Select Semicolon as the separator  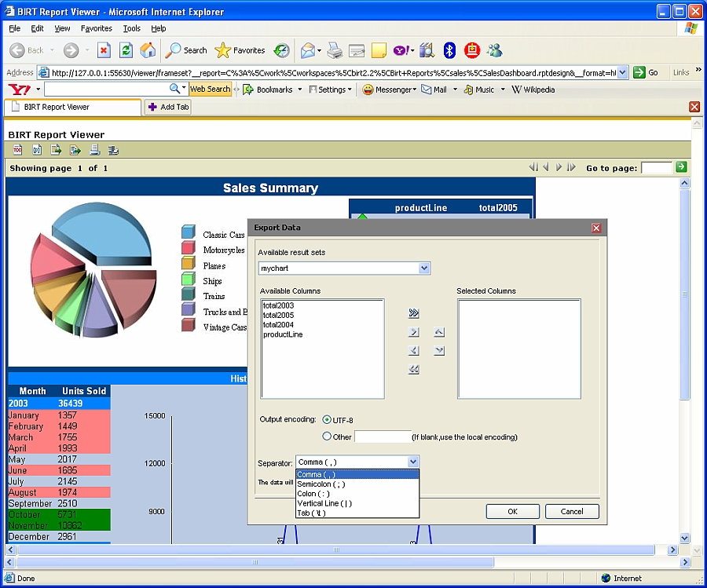click(322, 484)
